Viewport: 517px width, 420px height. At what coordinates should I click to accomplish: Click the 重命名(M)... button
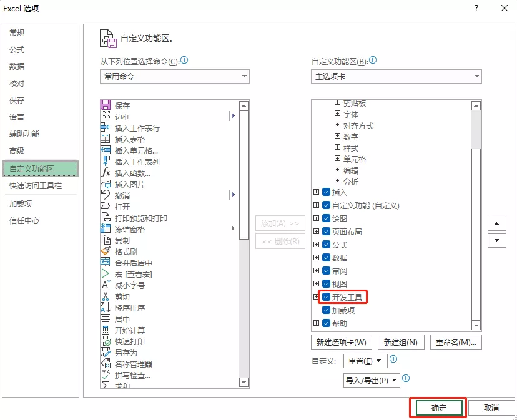456,343
